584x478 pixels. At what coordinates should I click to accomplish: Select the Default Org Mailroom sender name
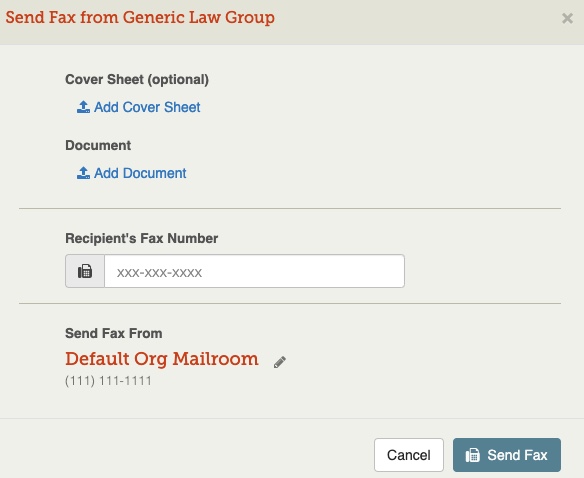click(162, 359)
